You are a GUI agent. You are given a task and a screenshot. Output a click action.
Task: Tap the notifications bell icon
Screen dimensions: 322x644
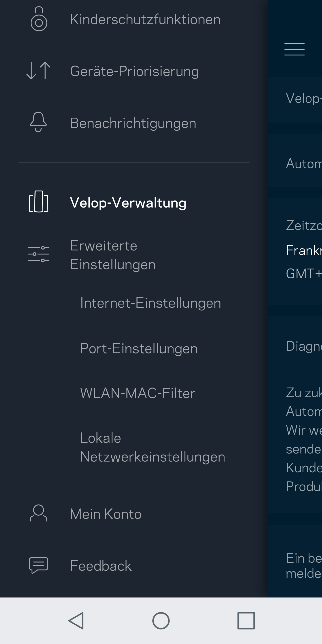pyautogui.click(x=38, y=122)
